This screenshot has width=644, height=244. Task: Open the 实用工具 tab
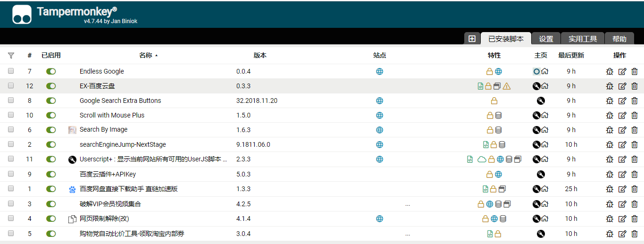pyautogui.click(x=583, y=39)
